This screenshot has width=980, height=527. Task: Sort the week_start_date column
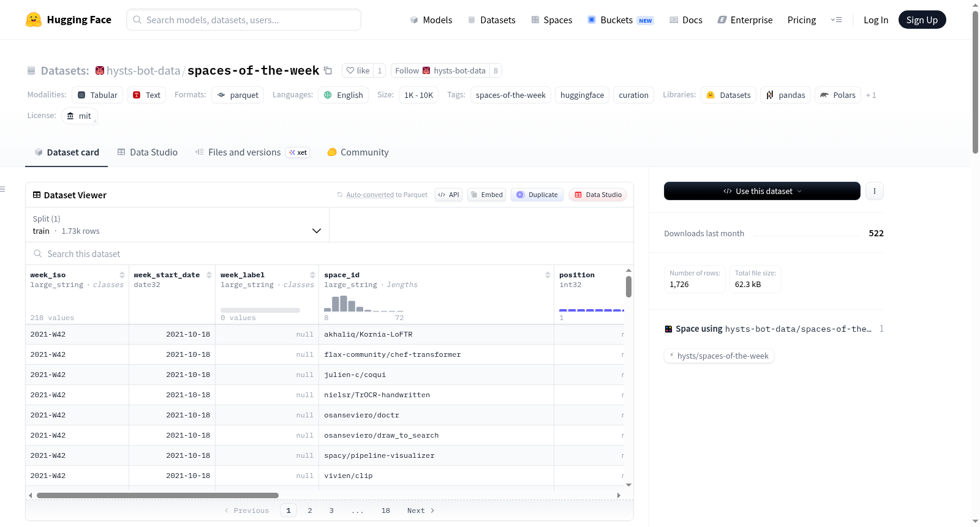click(209, 275)
